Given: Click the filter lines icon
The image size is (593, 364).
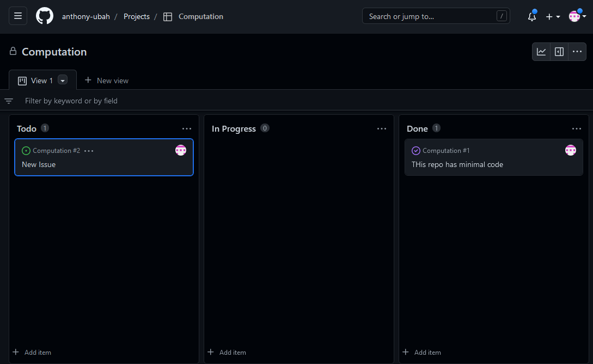Looking at the screenshot, I should point(9,101).
